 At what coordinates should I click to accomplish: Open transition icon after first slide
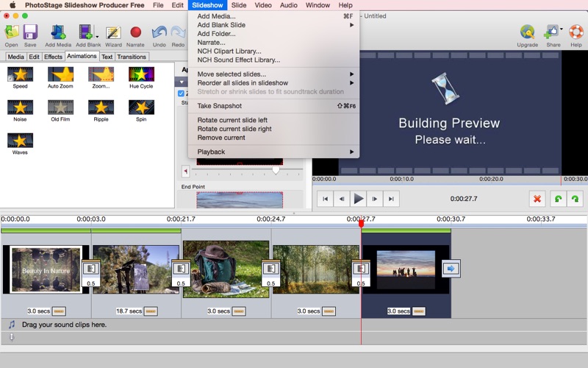(90, 269)
